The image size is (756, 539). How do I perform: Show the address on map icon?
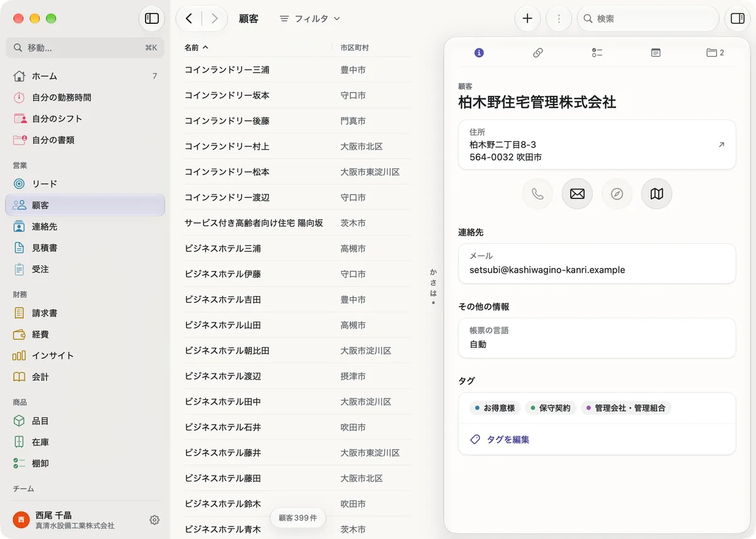656,194
